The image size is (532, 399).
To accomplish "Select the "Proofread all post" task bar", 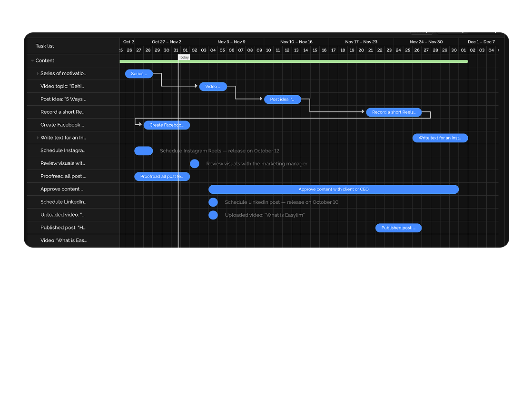I will click(x=162, y=176).
